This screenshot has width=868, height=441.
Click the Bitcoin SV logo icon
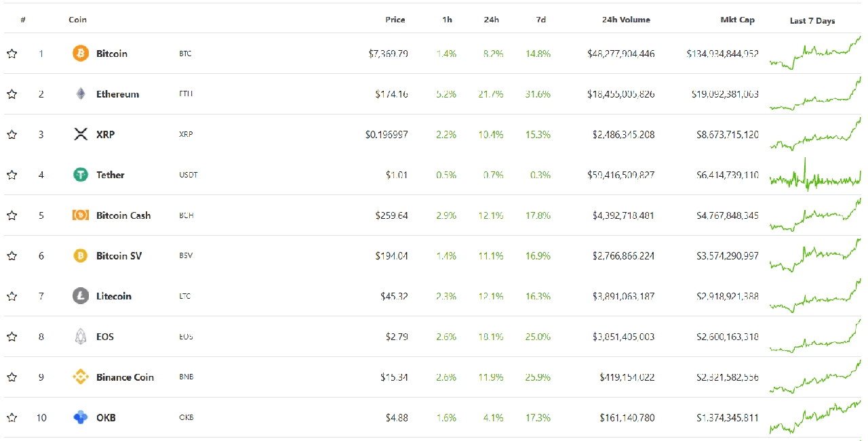[x=81, y=256]
